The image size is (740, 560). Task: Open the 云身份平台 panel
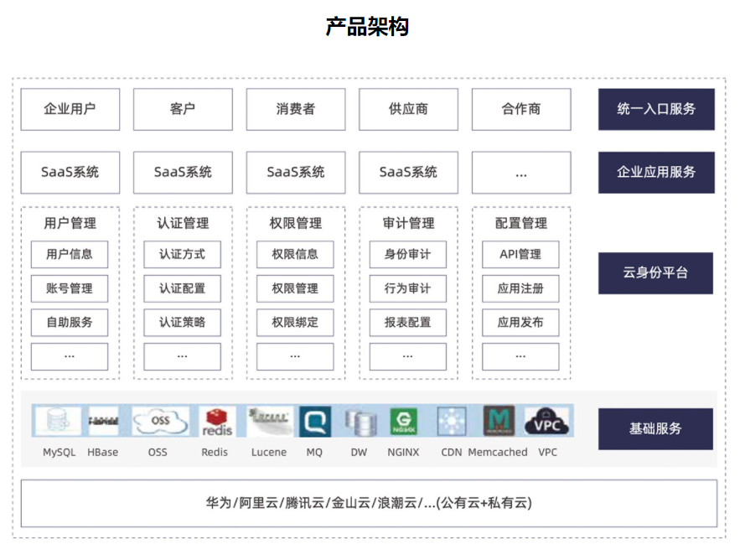point(656,272)
